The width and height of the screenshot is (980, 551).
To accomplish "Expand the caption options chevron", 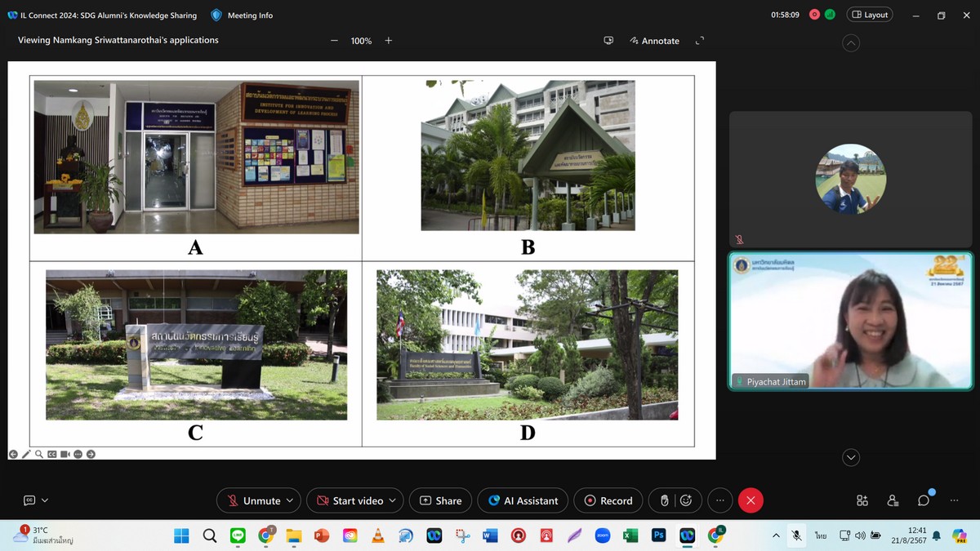I will point(45,500).
